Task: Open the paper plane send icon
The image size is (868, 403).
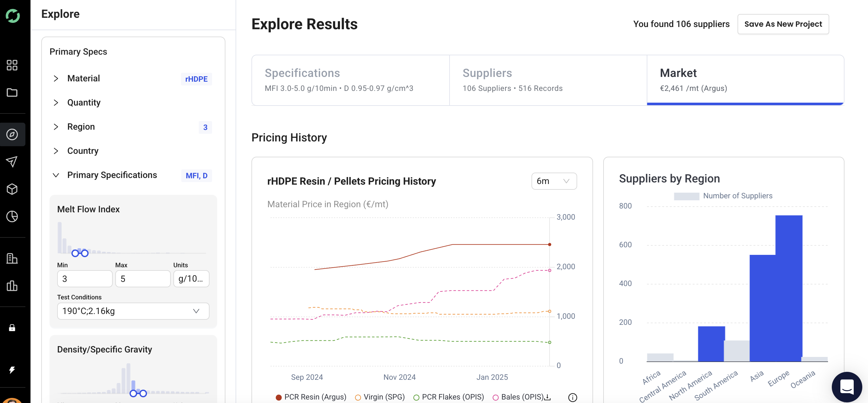Action: 12,161
